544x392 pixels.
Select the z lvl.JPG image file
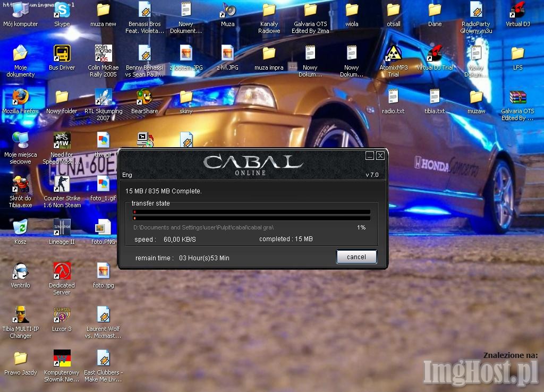(227, 54)
